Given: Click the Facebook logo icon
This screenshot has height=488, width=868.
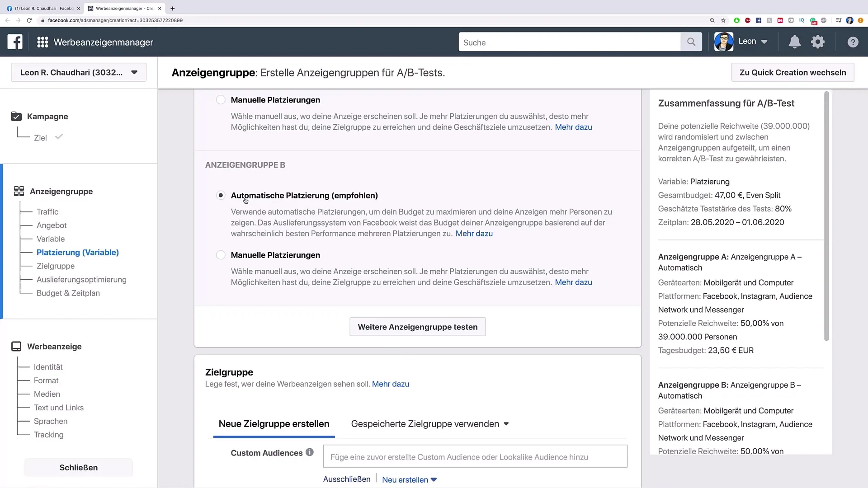Looking at the screenshot, I should pos(15,42).
